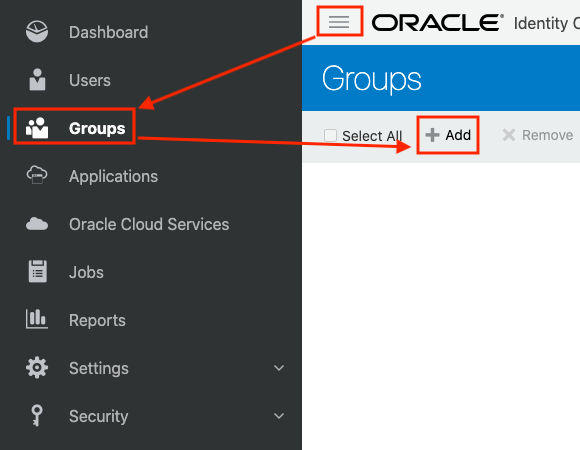
Task: Click the Settings gear icon
Action: [x=37, y=368]
